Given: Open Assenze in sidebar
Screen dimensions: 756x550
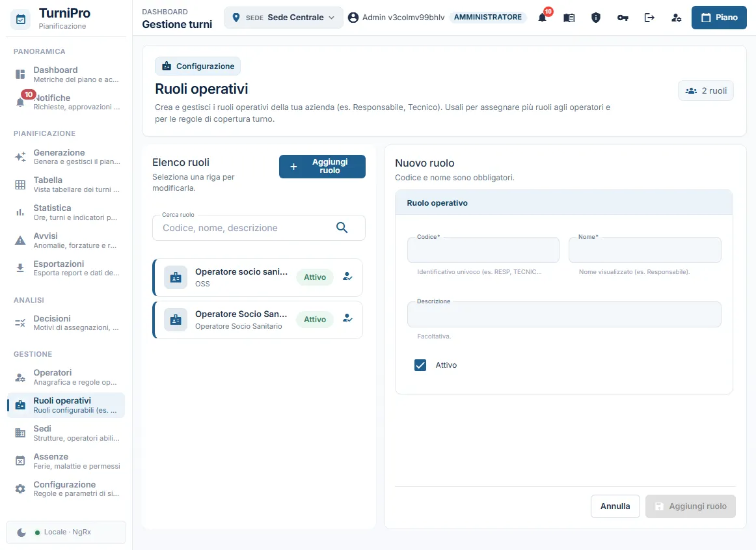Looking at the screenshot, I should pyautogui.click(x=66, y=461).
